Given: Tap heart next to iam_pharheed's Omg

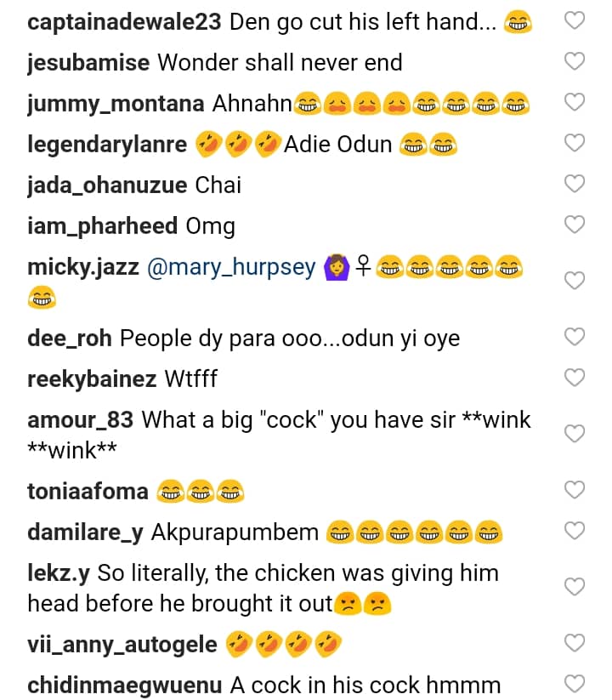Looking at the screenshot, I should pyautogui.click(x=575, y=225).
